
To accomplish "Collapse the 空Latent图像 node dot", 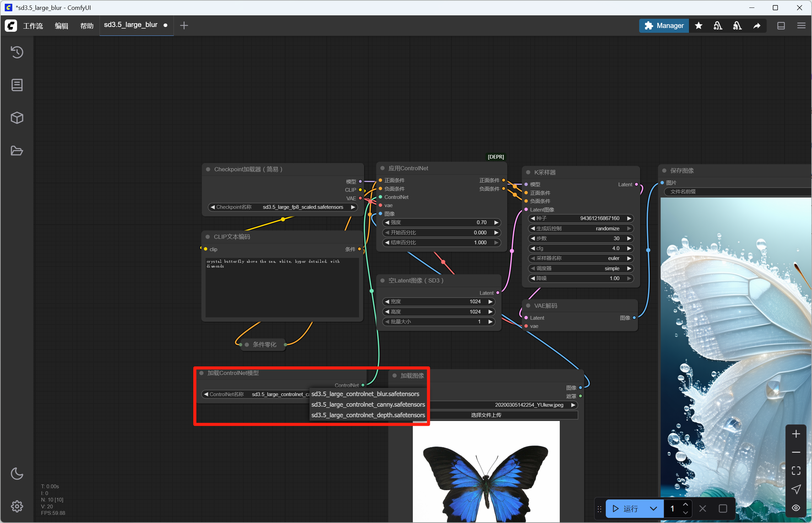I will [x=382, y=280].
